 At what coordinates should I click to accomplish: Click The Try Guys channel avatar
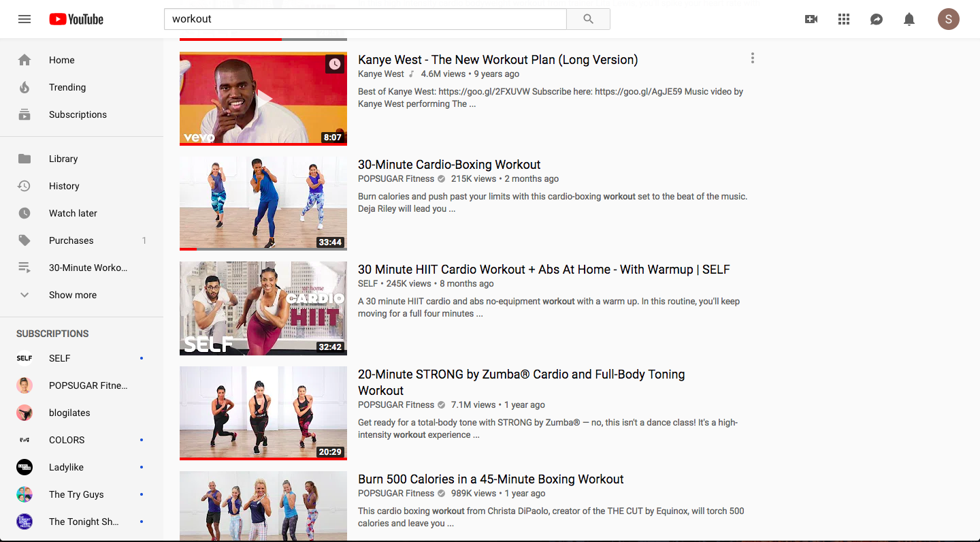tap(24, 494)
